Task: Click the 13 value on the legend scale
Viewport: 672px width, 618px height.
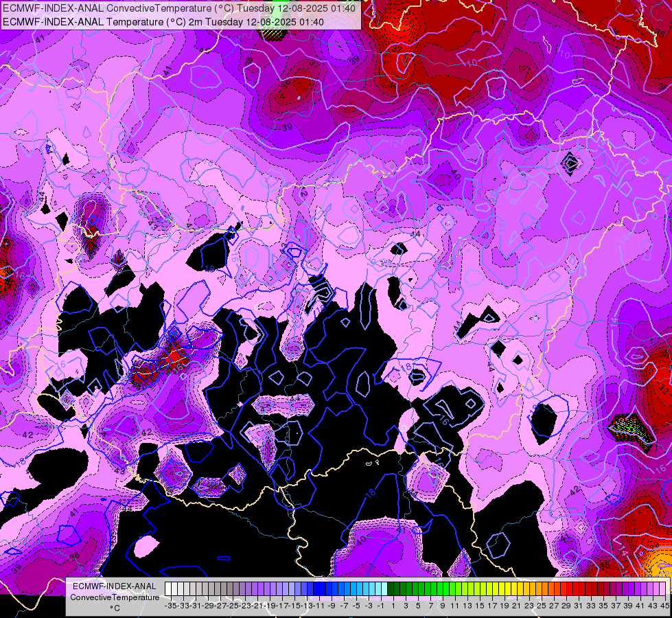Action: tap(467, 606)
